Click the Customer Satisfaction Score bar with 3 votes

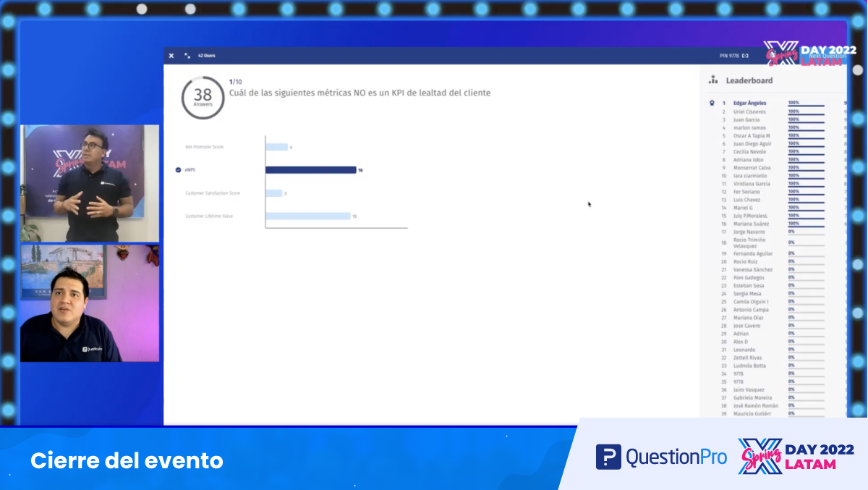click(273, 193)
